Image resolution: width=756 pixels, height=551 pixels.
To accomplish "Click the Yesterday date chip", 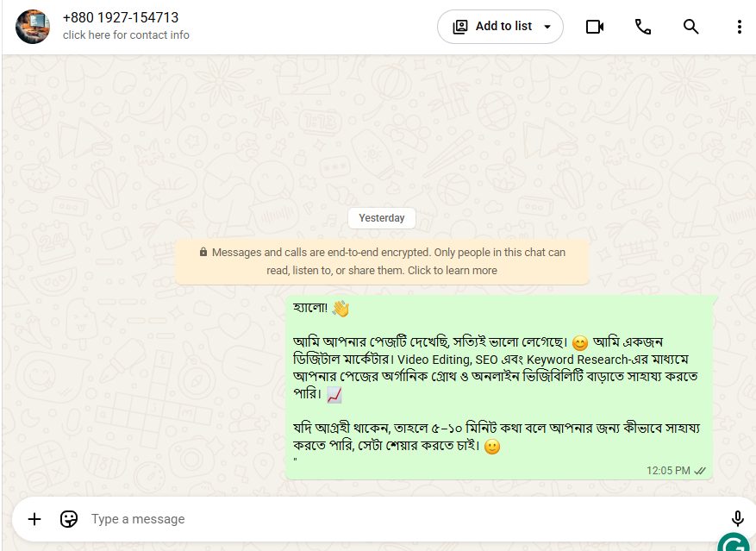I will [x=382, y=218].
